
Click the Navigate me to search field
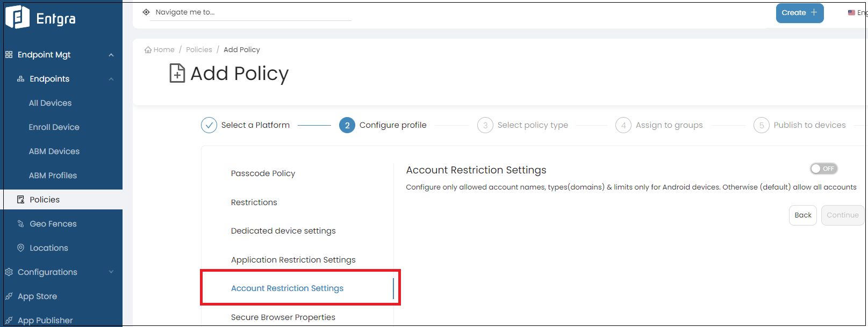point(251,12)
